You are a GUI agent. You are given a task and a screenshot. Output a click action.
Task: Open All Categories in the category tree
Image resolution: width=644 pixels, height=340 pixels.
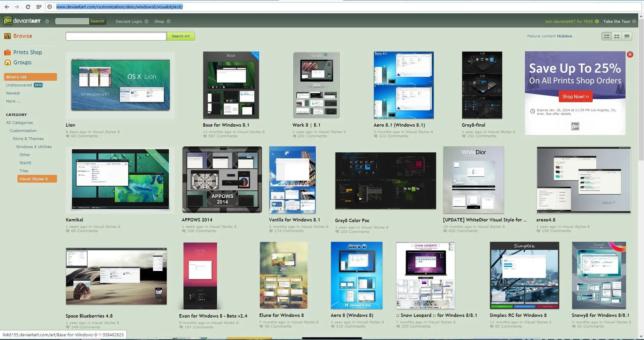click(x=19, y=123)
